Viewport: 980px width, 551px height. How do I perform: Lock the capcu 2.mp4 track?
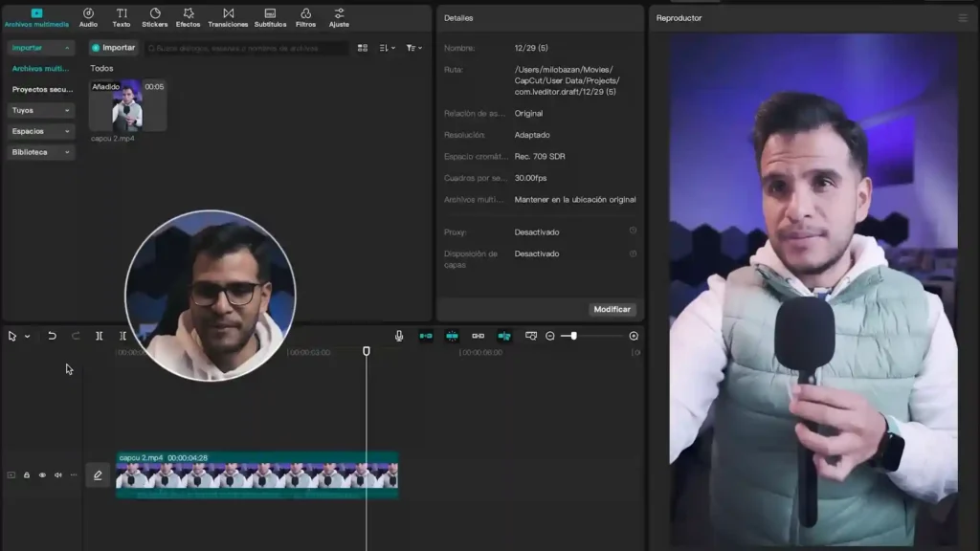coord(27,474)
